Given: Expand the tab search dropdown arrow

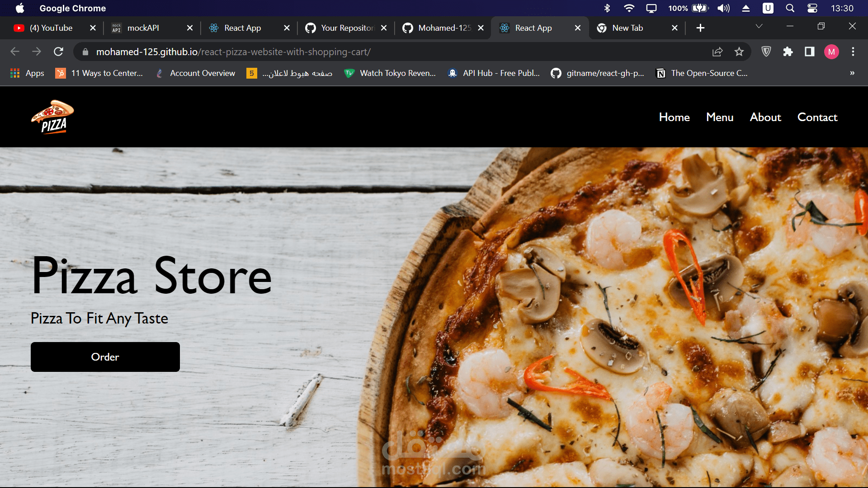Looking at the screenshot, I should pos(759,26).
